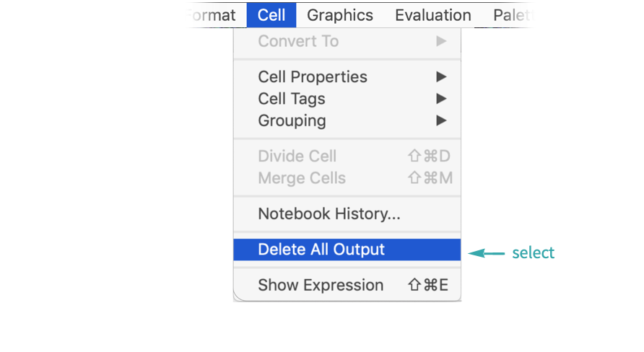Open Notebook History from the menu
Viewport: 644px width, 352px height.
coord(329,214)
